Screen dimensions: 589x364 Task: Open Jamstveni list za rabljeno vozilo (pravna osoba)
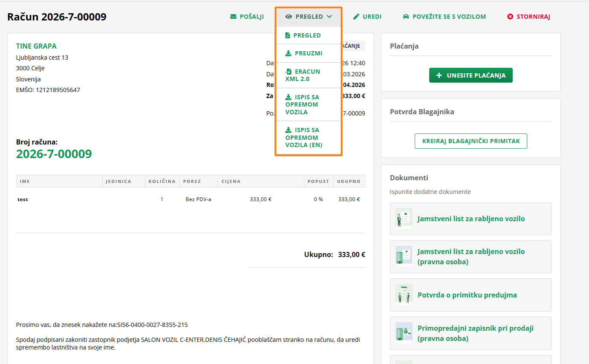click(471, 257)
